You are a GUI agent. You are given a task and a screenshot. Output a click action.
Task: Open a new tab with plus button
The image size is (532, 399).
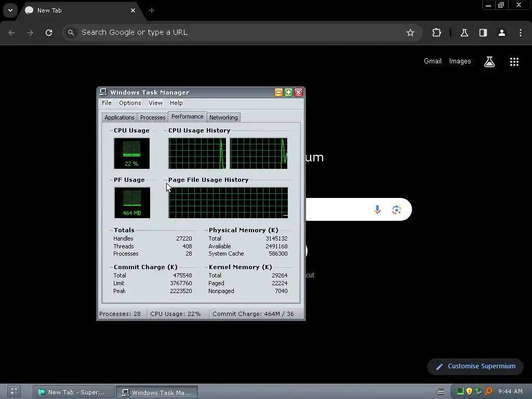click(x=152, y=10)
